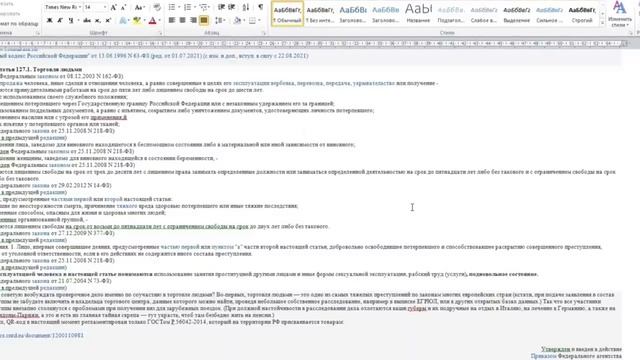Open line spacing options
This screenshot has width=640, height=360.
[219, 20]
